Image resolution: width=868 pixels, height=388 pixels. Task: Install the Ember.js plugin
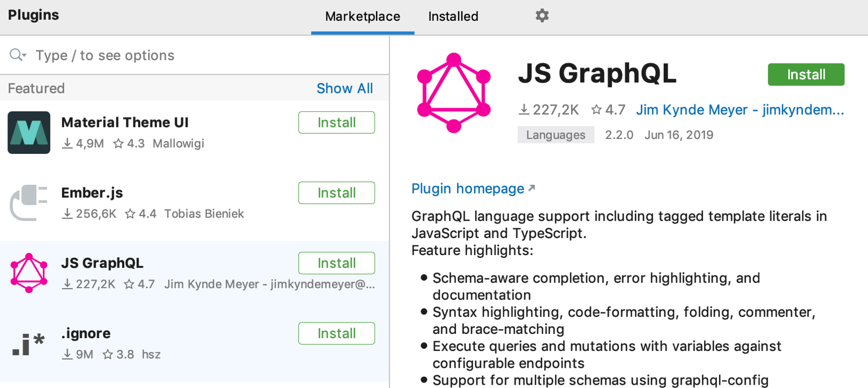[x=336, y=193]
